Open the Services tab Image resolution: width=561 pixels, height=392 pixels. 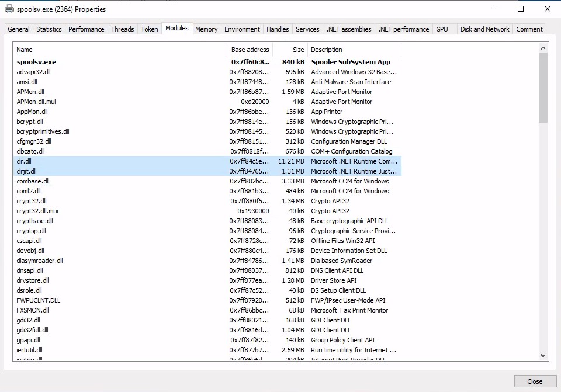click(x=307, y=29)
